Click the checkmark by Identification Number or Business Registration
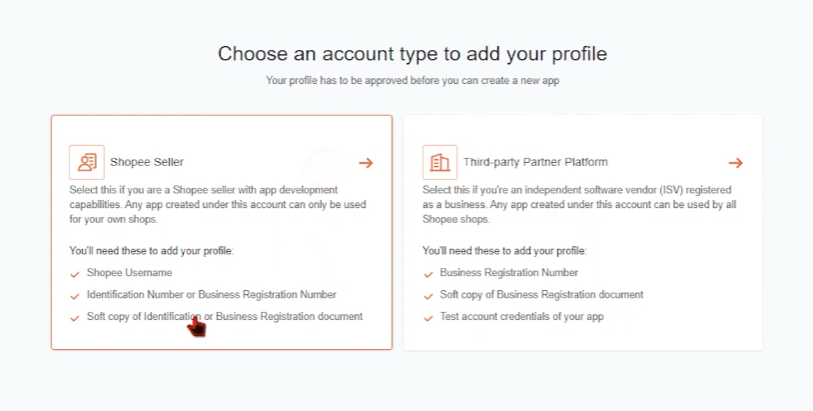Image resolution: width=813 pixels, height=411 pixels. click(75, 296)
